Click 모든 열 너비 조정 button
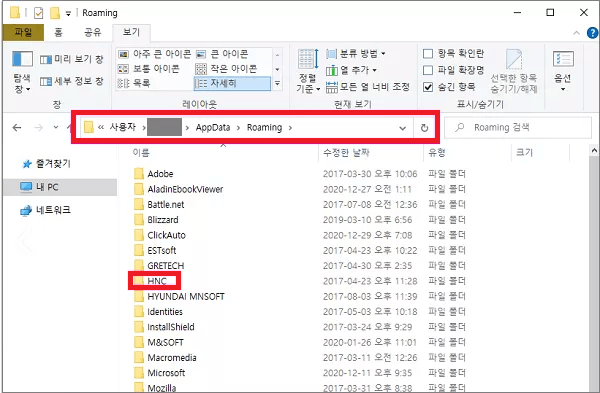This screenshot has height=393, width=600. 368,87
